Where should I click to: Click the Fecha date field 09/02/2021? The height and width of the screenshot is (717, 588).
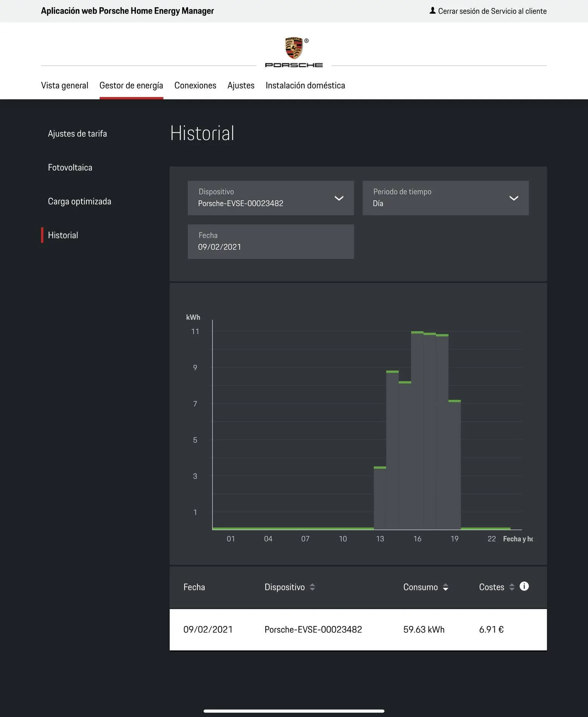click(271, 242)
